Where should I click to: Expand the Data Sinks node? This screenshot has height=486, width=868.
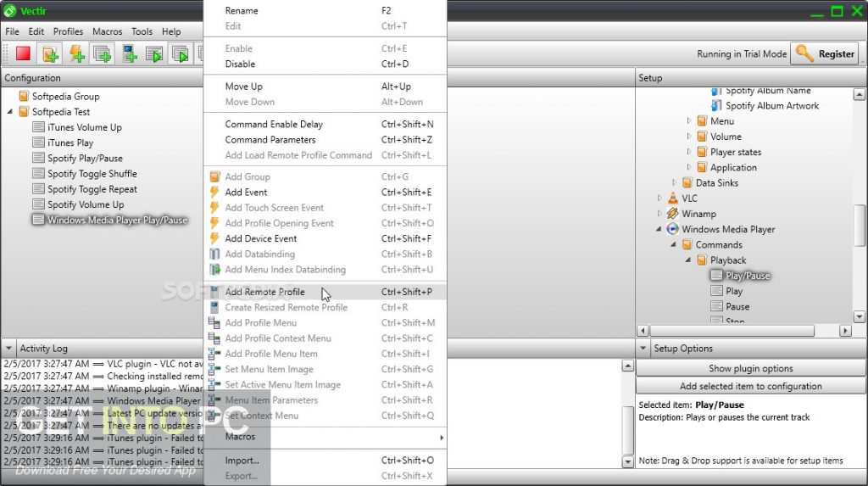click(x=674, y=182)
